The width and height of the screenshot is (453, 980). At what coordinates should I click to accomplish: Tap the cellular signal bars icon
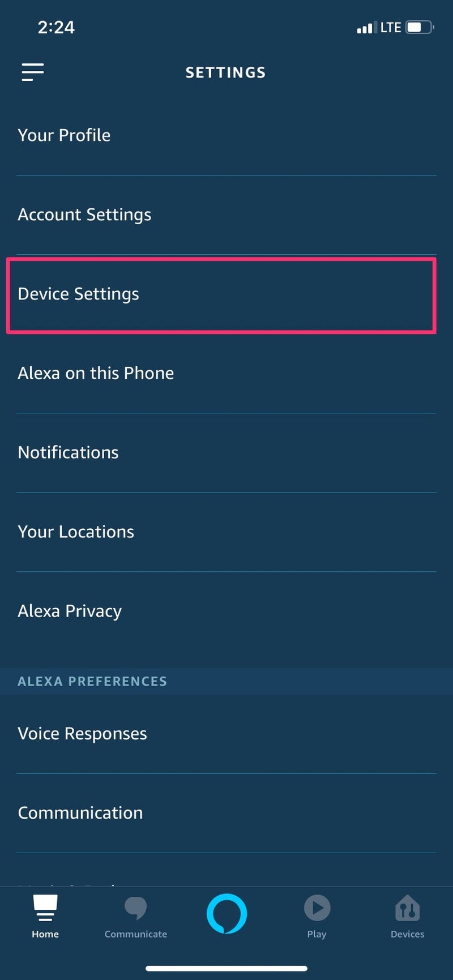point(365,28)
